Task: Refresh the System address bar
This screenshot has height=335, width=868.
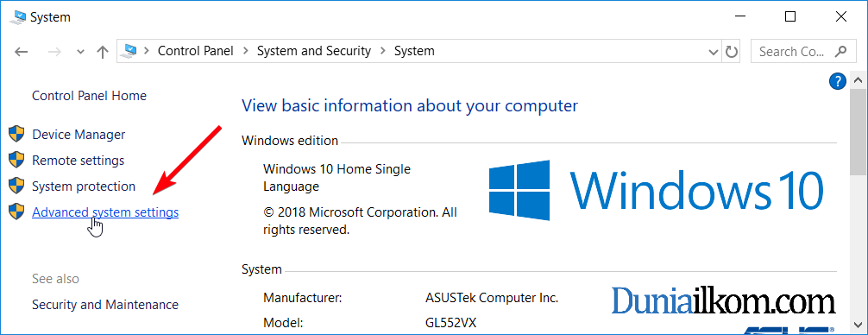Action: [x=732, y=52]
